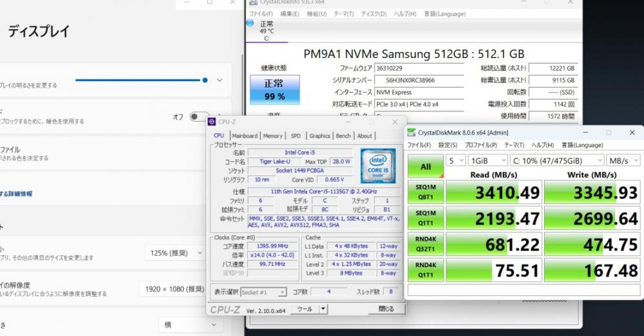The height and width of the screenshot is (336, 644).
Task: Click the 1395.99 MHz core speed value
Action: coord(272,246)
